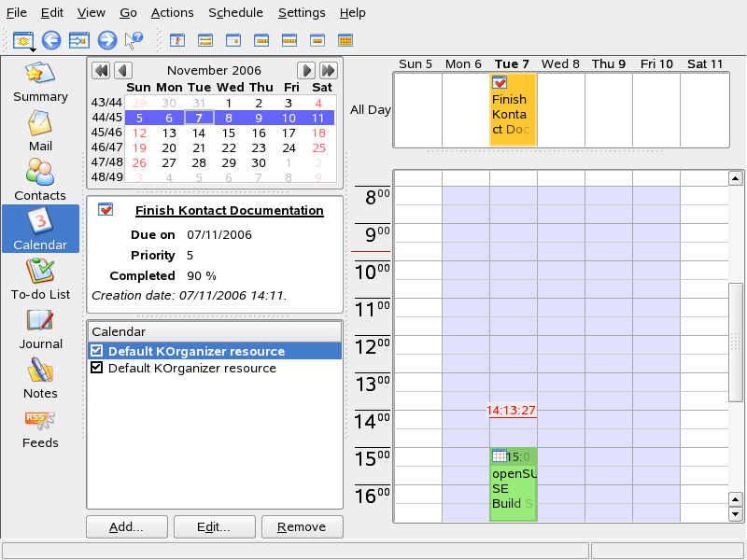Open the Schedule menu
Screen dimensions: 747x560
[236, 12]
